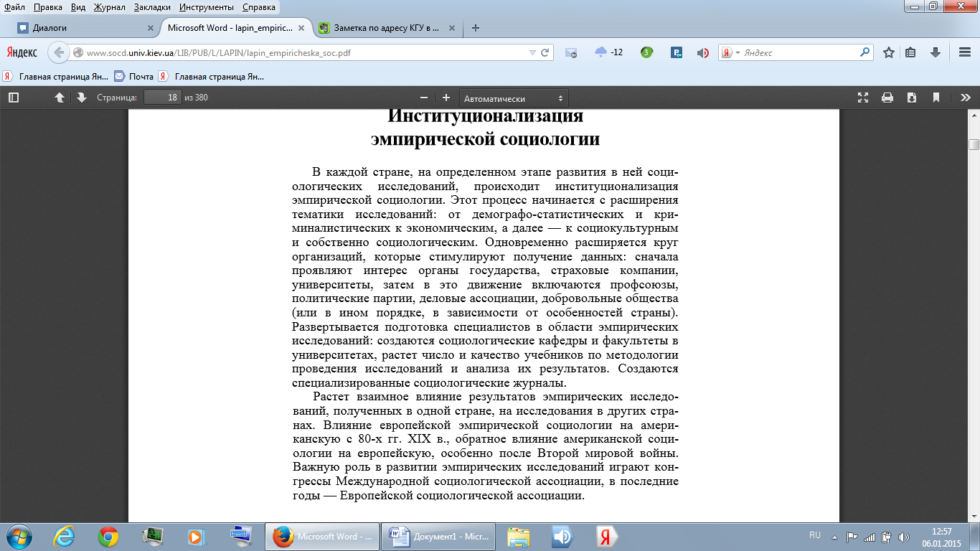This screenshot has width=980, height=551.
Task: Open the media player taskbar icon
Action: tap(194, 536)
